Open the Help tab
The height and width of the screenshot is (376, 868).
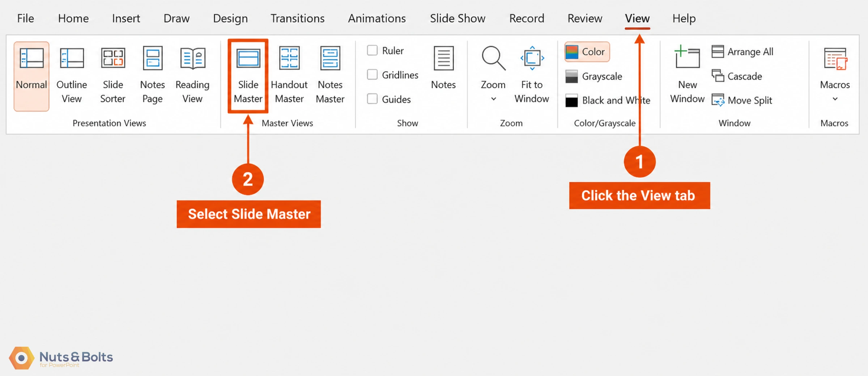pyautogui.click(x=684, y=18)
